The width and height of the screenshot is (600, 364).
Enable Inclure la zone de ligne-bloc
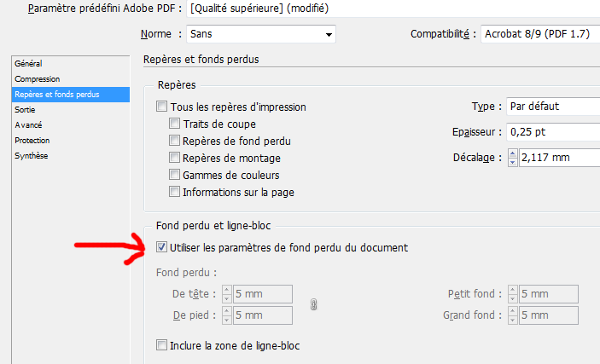pyautogui.click(x=161, y=345)
